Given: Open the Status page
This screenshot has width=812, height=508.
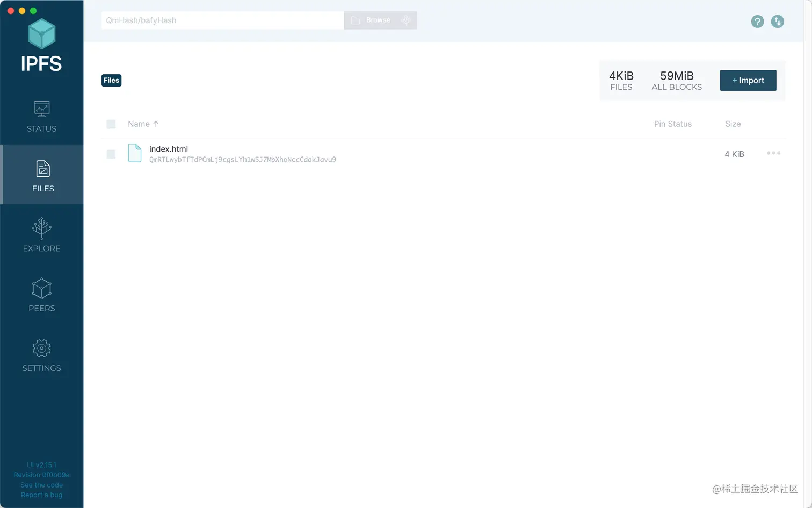Looking at the screenshot, I should [x=41, y=116].
